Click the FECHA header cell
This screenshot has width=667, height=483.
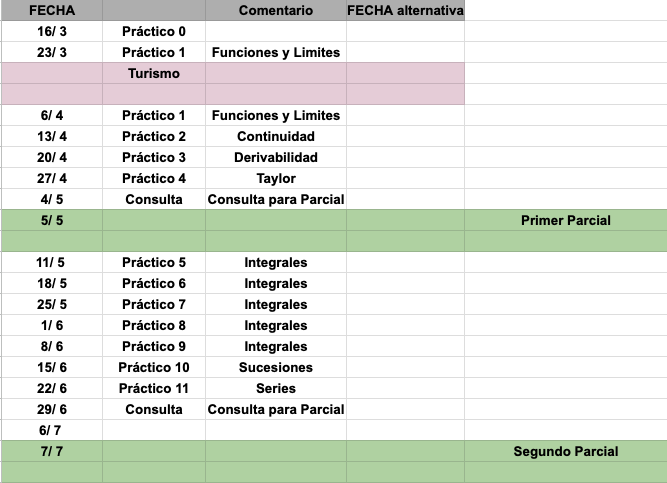click(51, 10)
